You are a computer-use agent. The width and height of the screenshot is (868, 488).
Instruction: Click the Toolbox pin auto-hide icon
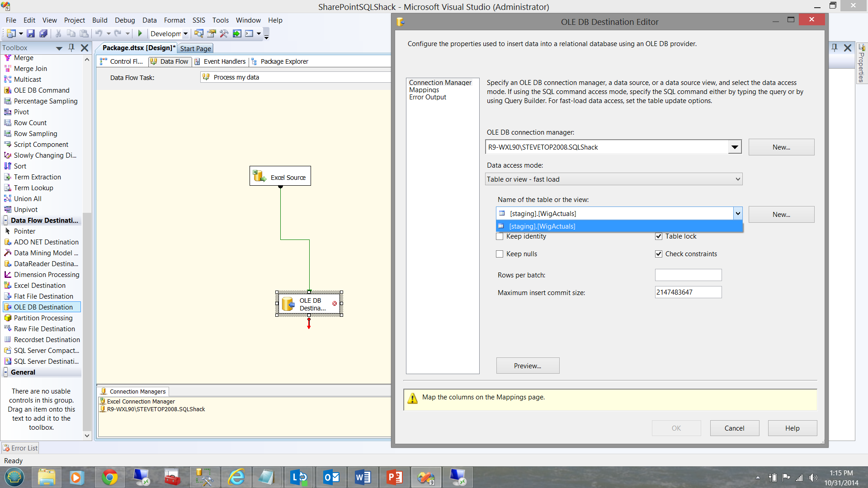(x=71, y=47)
